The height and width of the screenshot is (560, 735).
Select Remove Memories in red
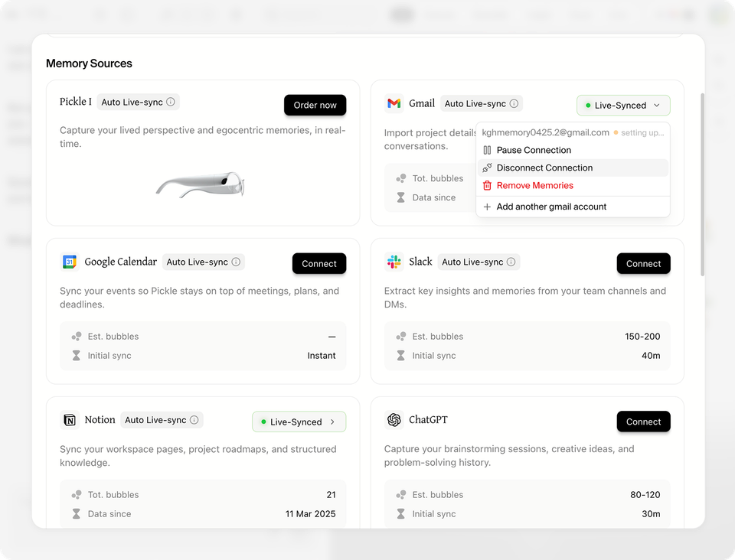[x=534, y=185]
